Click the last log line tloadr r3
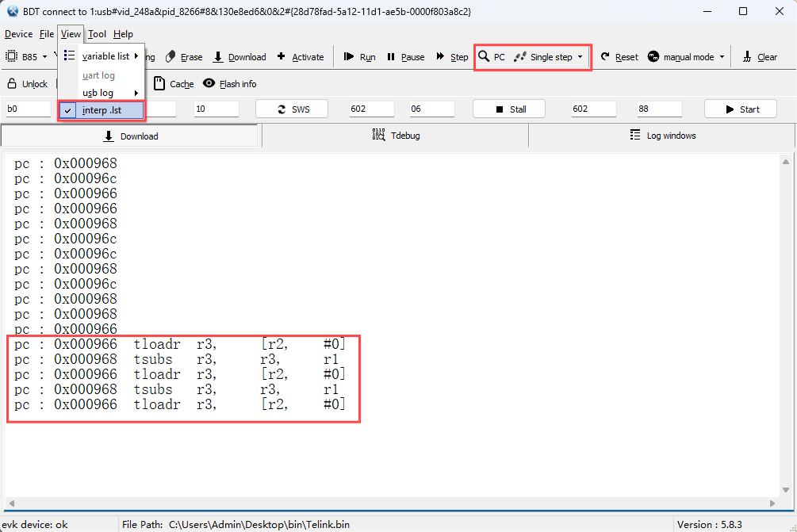The width and height of the screenshot is (797, 532). tap(180, 405)
